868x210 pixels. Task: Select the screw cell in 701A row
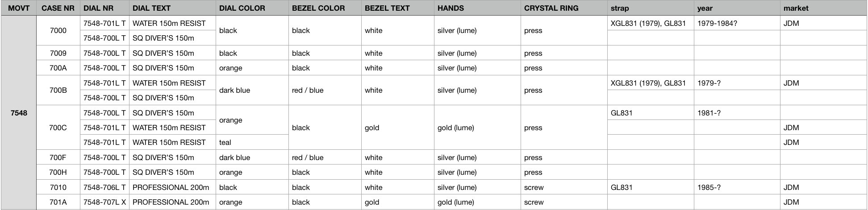564,202
